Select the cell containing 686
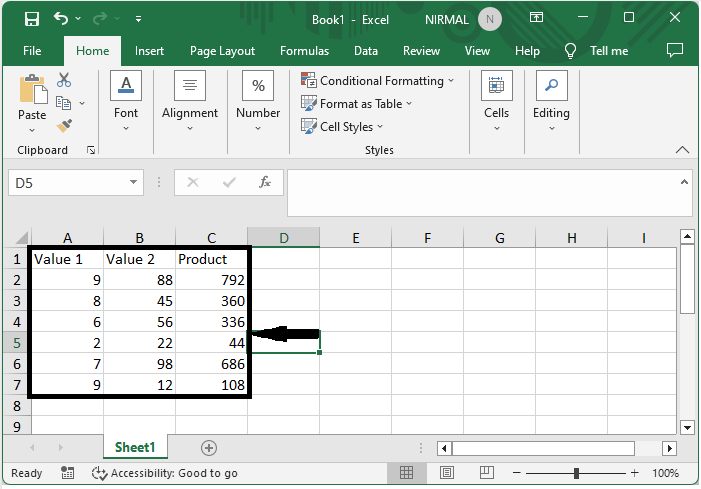The width and height of the screenshot is (701, 489). tap(211, 364)
